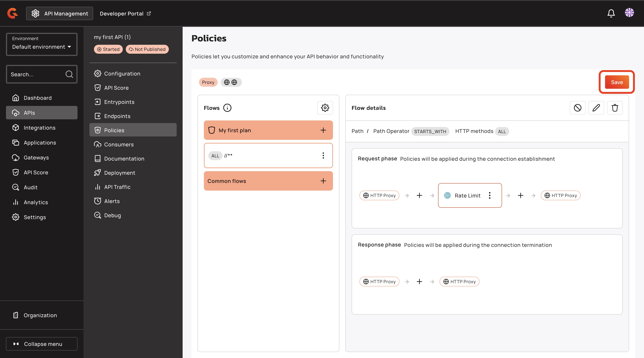Disable the flow with the ban icon
Image resolution: width=644 pixels, height=358 pixels.
pyautogui.click(x=577, y=108)
